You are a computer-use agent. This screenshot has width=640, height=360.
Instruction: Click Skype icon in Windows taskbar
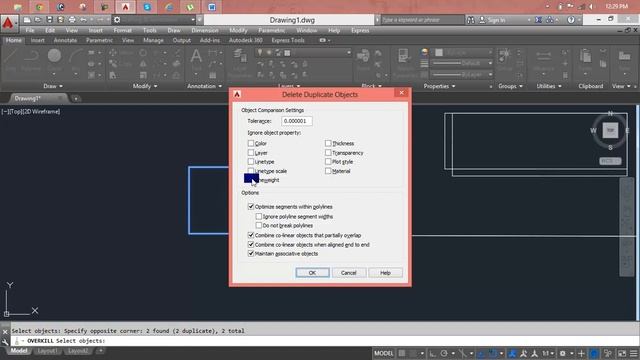147,7
